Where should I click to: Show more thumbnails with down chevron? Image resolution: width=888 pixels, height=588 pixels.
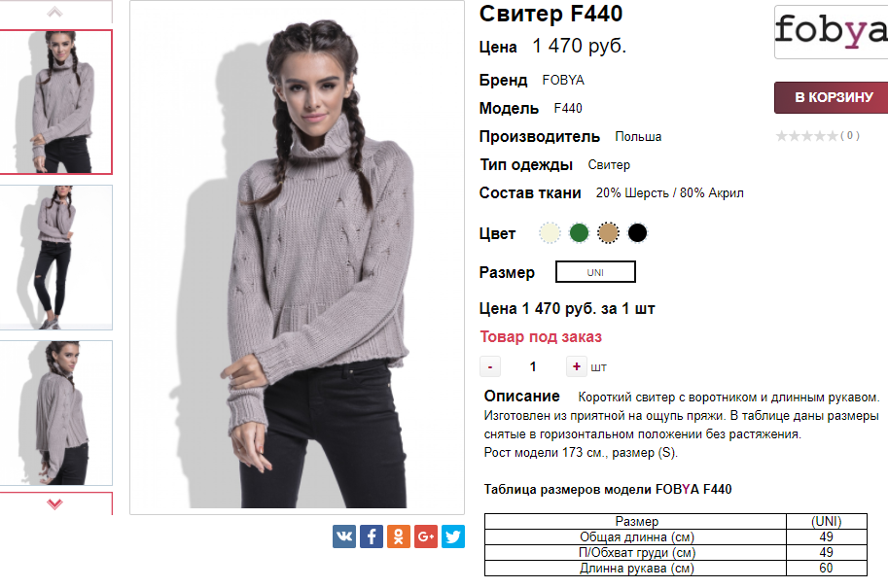[x=54, y=503]
